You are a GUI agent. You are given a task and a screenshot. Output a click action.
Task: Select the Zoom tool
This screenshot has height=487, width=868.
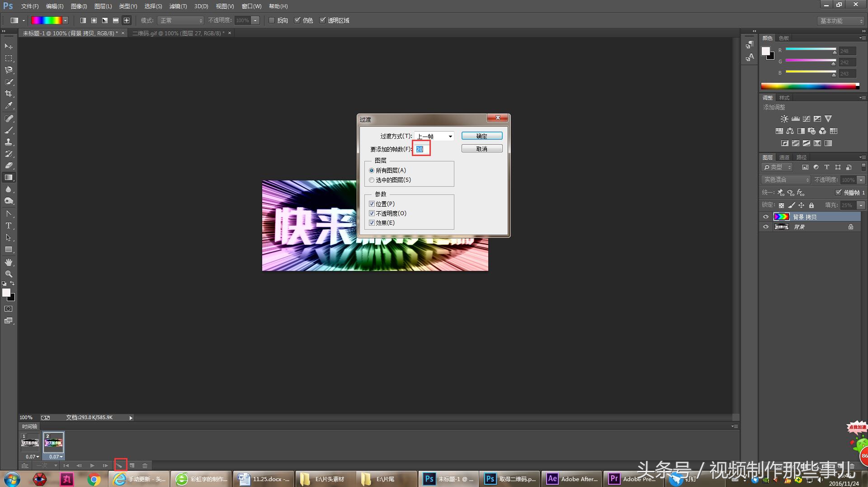click(9, 274)
